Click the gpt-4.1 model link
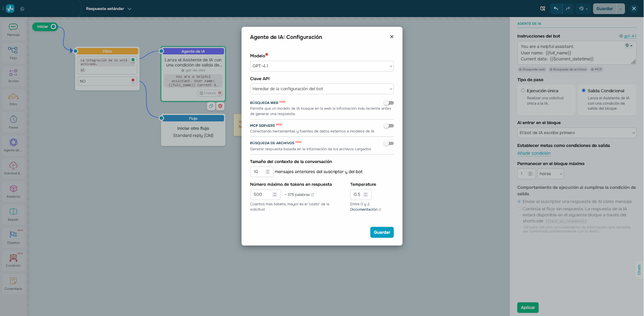Viewport: 644px width, 316px height. tap(630, 36)
